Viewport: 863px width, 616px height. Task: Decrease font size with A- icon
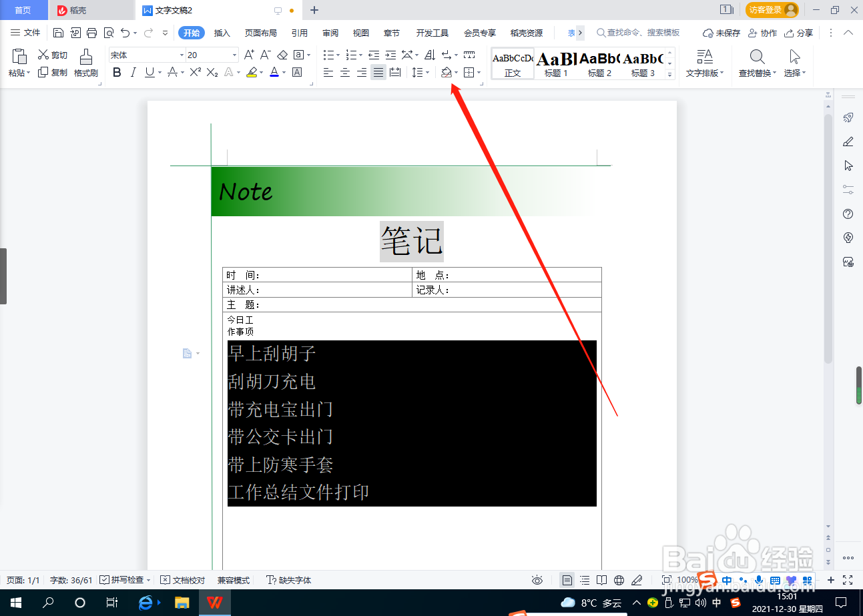[x=265, y=55]
